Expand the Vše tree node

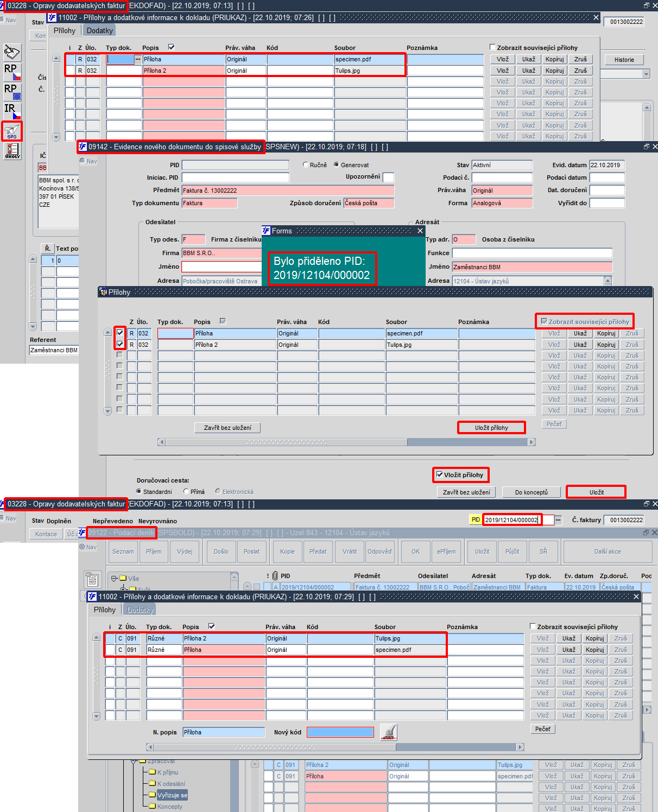tap(114, 578)
